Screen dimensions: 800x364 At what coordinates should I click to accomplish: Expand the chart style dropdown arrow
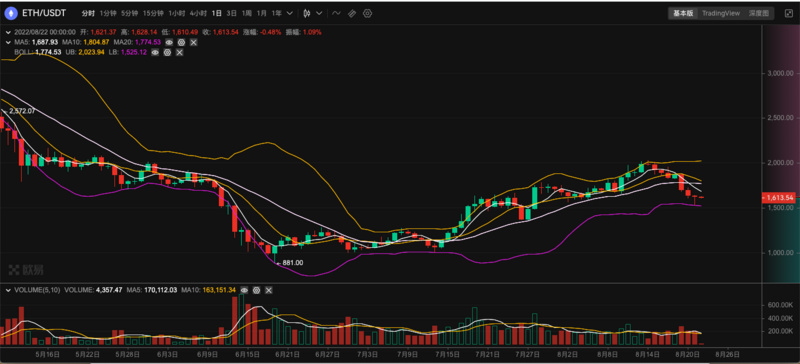[319, 13]
